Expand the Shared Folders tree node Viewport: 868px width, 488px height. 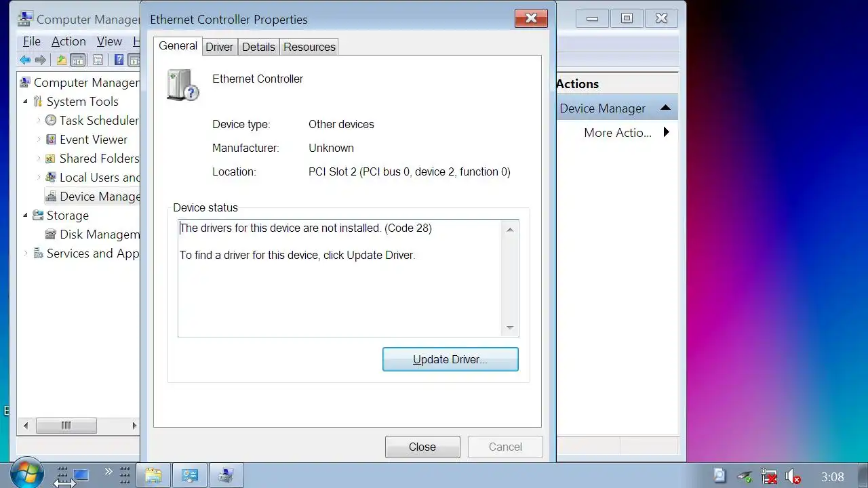(x=39, y=159)
